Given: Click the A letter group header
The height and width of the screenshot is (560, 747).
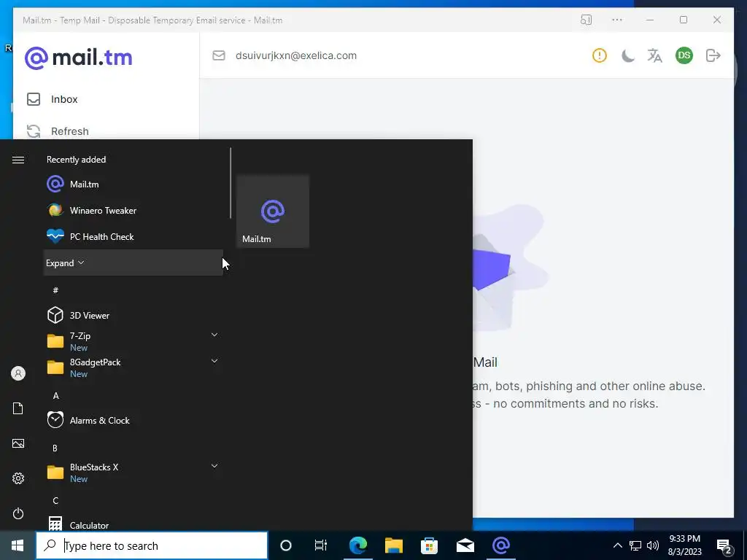Looking at the screenshot, I should coord(55,396).
